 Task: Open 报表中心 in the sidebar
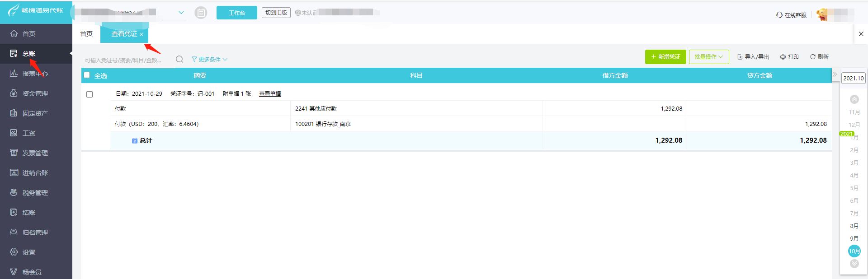[x=35, y=74]
